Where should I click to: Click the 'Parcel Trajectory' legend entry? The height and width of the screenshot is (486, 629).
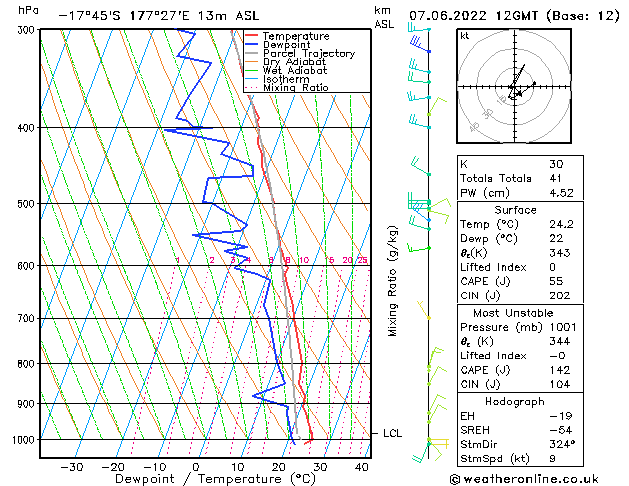coord(309,53)
